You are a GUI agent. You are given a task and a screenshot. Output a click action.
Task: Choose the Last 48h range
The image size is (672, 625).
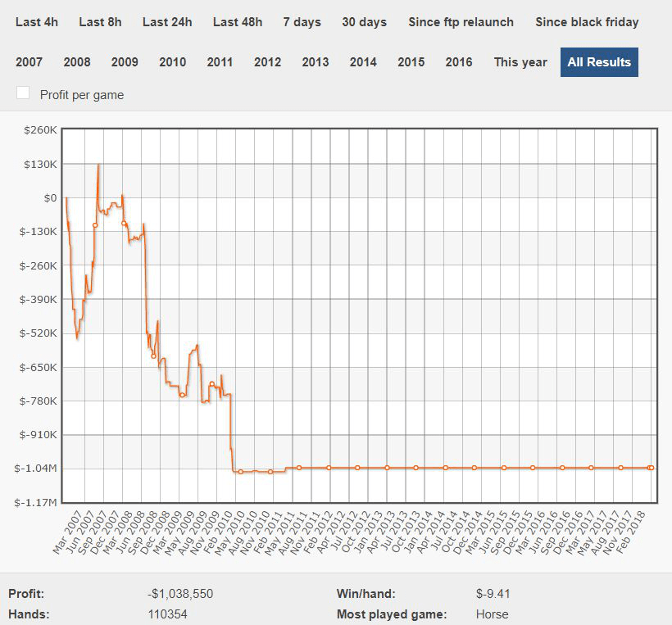point(238,22)
